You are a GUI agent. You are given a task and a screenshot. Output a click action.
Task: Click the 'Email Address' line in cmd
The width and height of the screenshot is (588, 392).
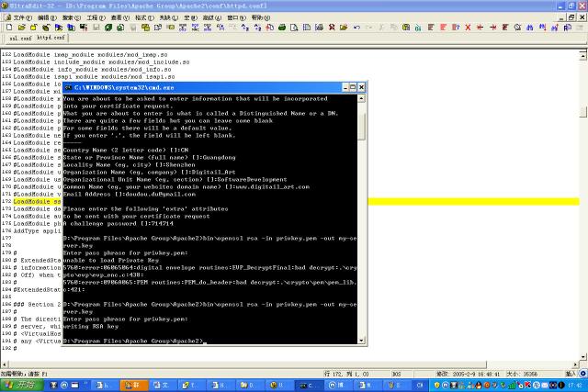click(129, 194)
